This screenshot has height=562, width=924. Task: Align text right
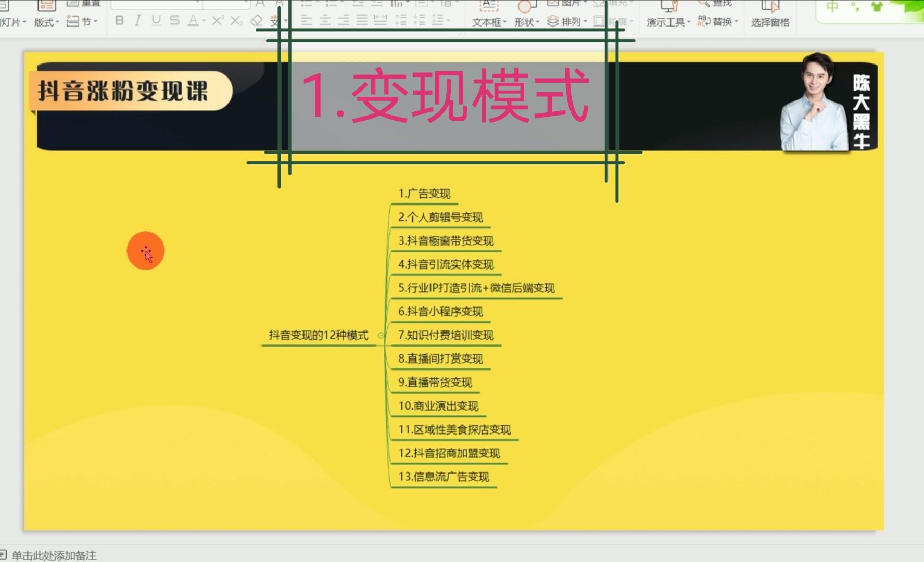[344, 21]
